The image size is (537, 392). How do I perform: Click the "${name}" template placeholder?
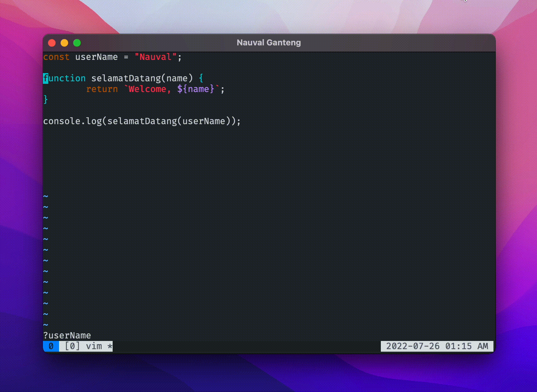(x=195, y=89)
